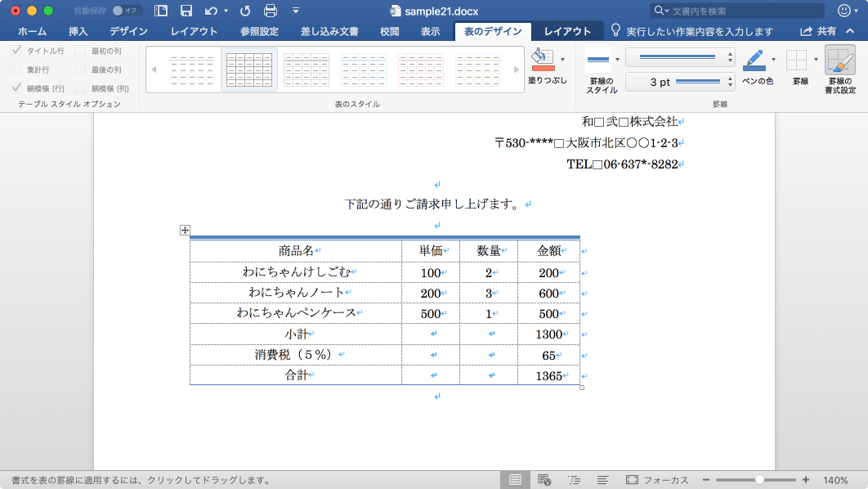Open the 差し込み文書 tab

coord(329,32)
